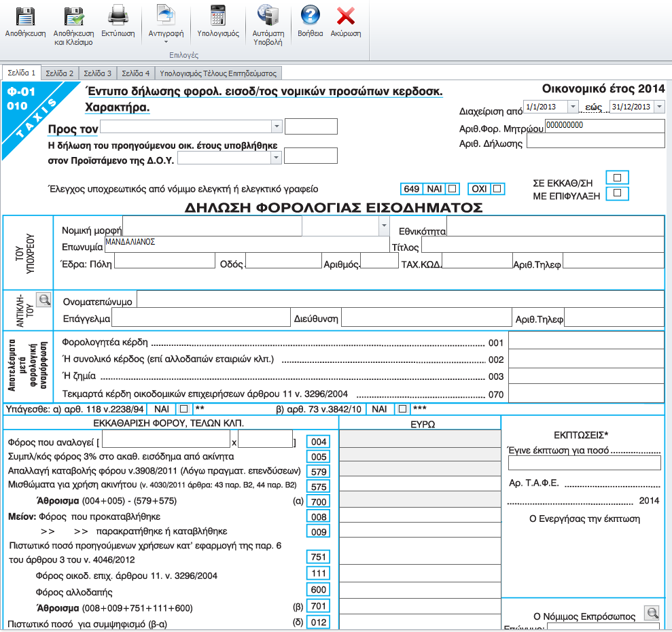
Task: Click the Διεύθυνση field
Action: 427,318
